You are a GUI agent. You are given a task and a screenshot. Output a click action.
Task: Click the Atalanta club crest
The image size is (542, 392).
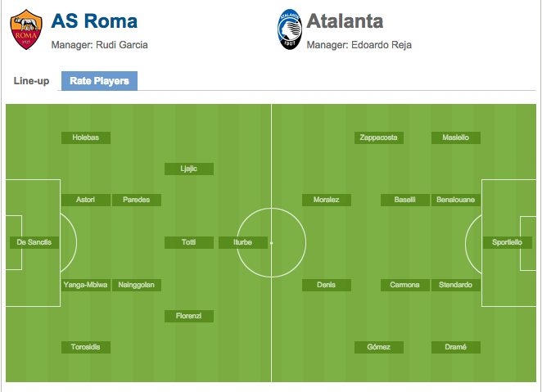290,29
